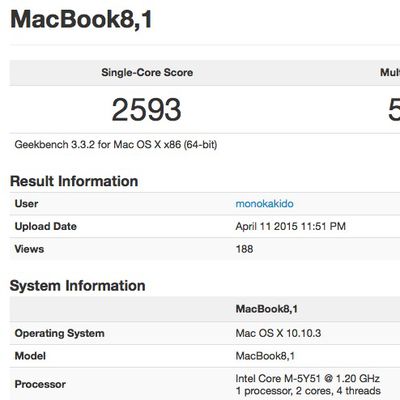Select the User row label

26,204
